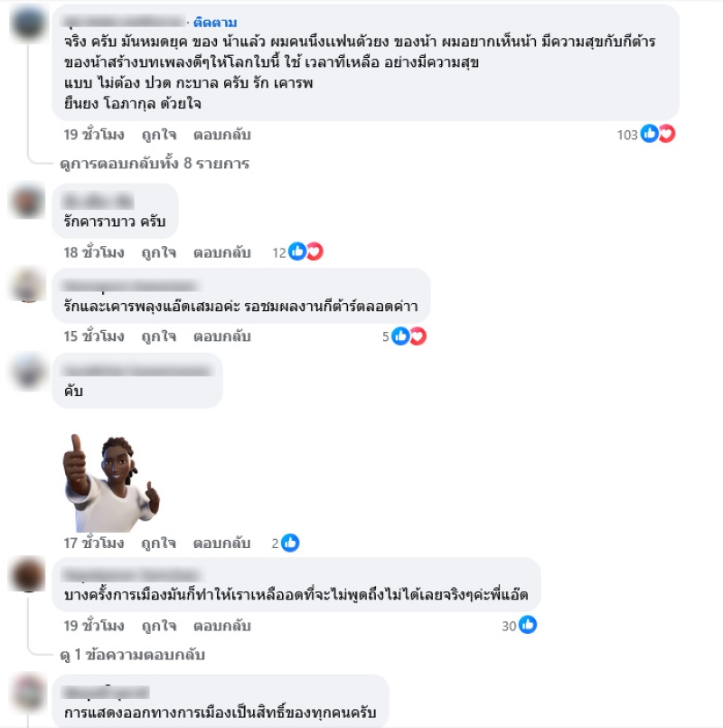Like the 19-hour-old top comment
The width and height of the screenshot is (723, 728).
click(x=159, y=135)
